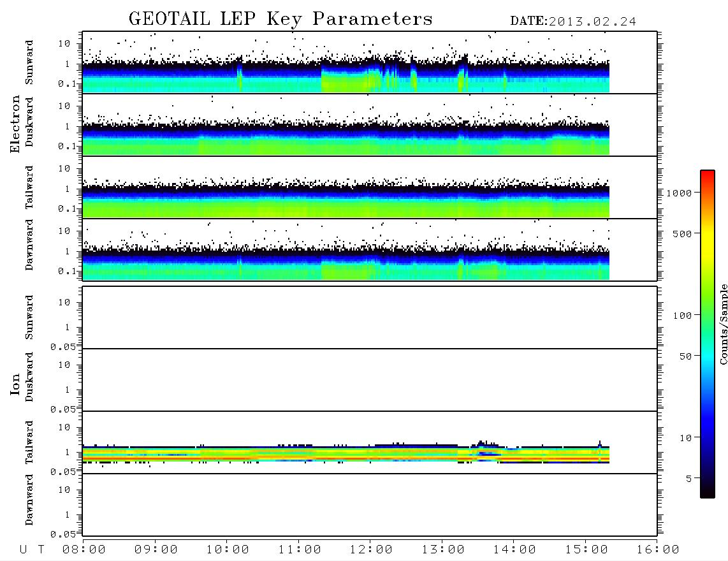Click the 10:00 time axis label

tap(228, 550)
